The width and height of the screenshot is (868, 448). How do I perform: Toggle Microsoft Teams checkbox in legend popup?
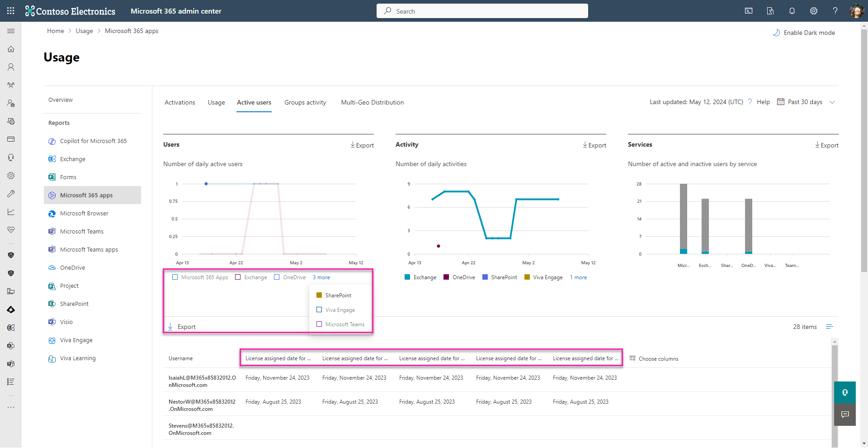pyautogui.click(x=319, y=324)
